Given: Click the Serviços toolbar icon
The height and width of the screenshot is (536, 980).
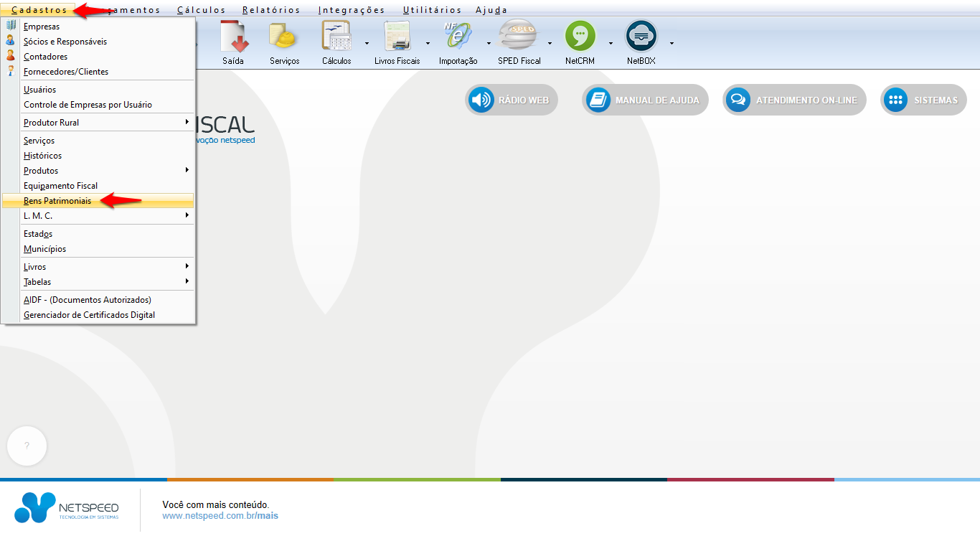Looking at the screenshot, I should [284, 42].
